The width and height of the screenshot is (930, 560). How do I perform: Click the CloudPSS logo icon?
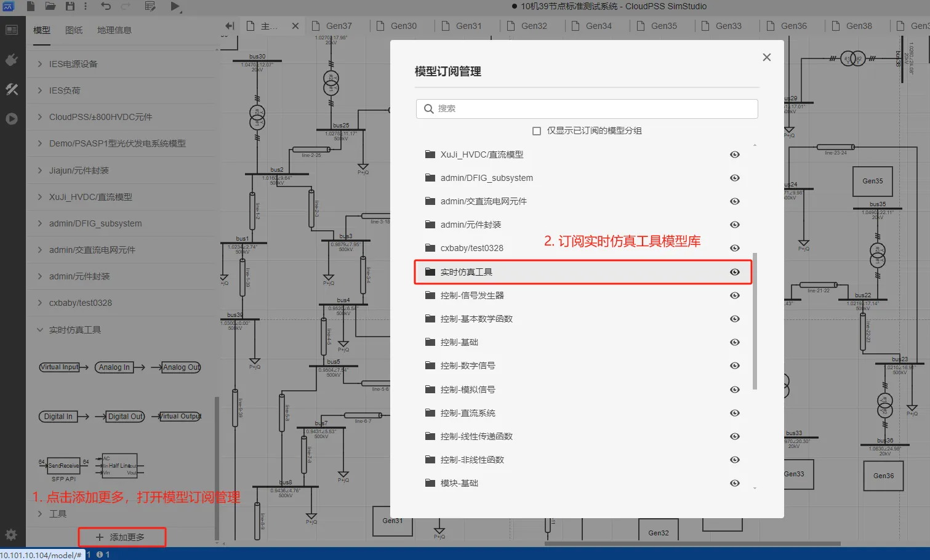pos(9,6)
